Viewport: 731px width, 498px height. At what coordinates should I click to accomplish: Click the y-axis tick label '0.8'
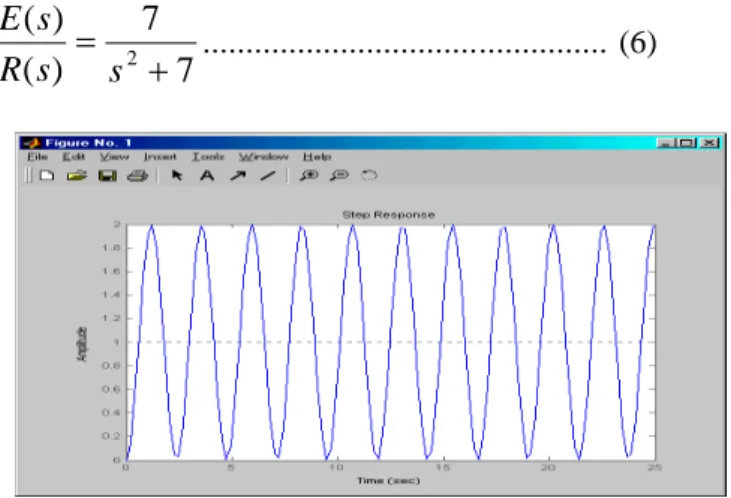pyautogui.click(x=112, y=366)
